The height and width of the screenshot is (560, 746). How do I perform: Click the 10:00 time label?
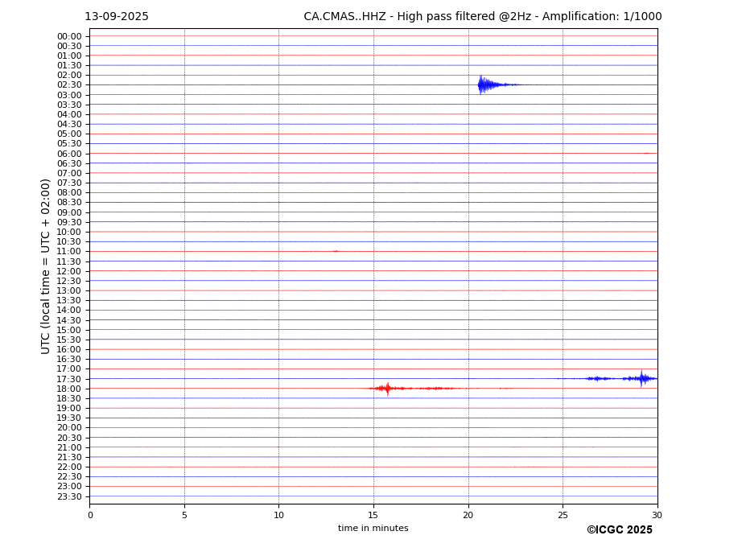[69, 233]
